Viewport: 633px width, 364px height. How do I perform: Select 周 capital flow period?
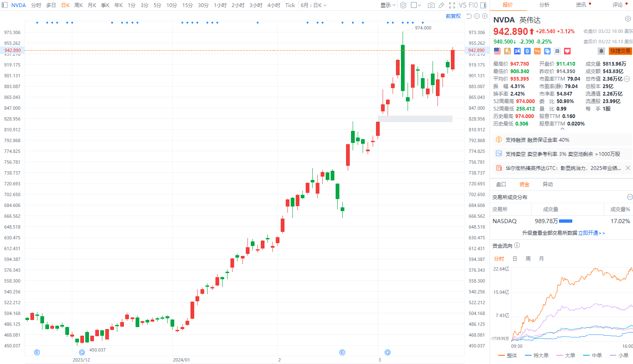tap(528, 258)
